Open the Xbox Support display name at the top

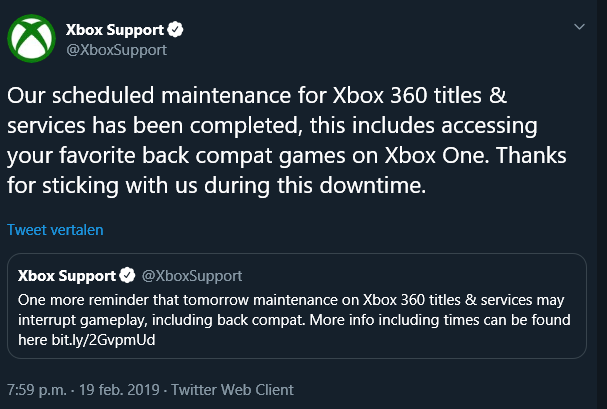(x=115, y=30)
